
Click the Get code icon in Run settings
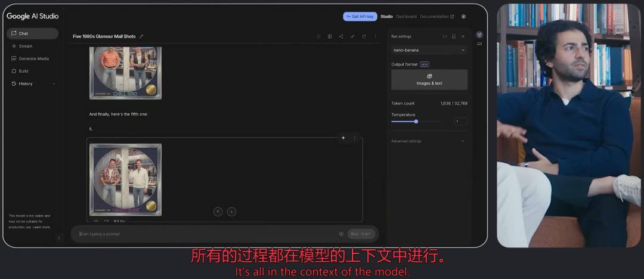pos(445,36)
